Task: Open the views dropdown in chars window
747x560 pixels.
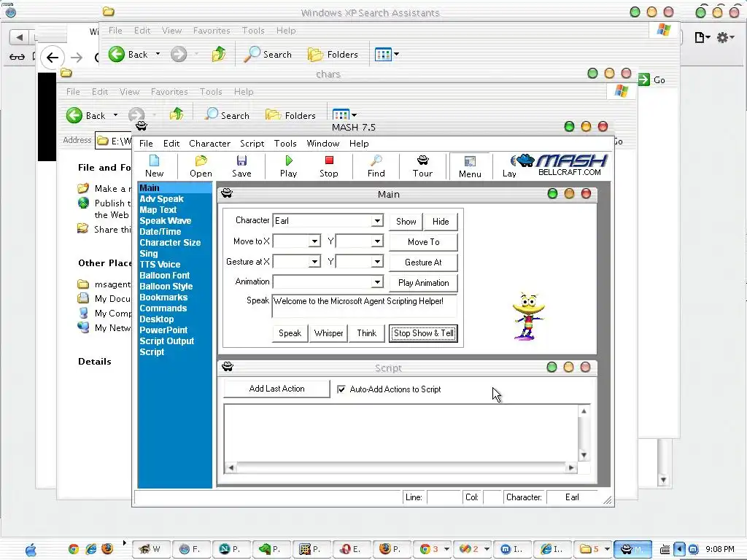Action: pyautogui.click(x=354, y=115)
